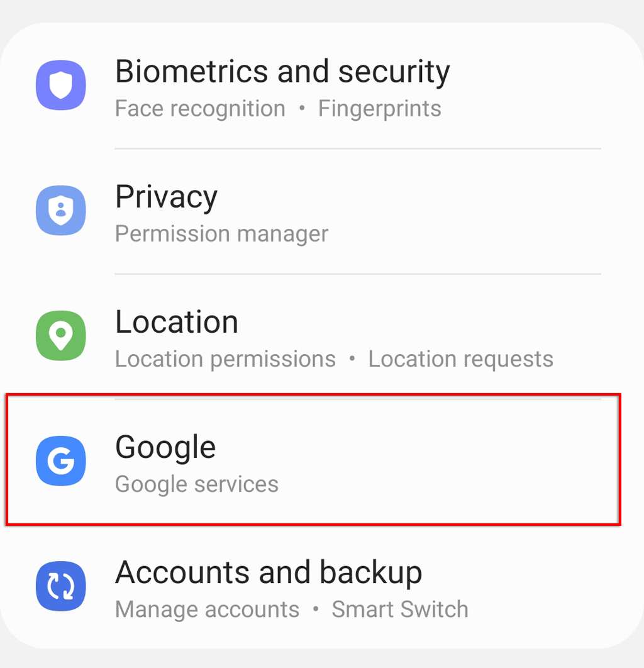Select the Fingerprints subtitle text
The image size is (644, 668).
coord(380,108)
